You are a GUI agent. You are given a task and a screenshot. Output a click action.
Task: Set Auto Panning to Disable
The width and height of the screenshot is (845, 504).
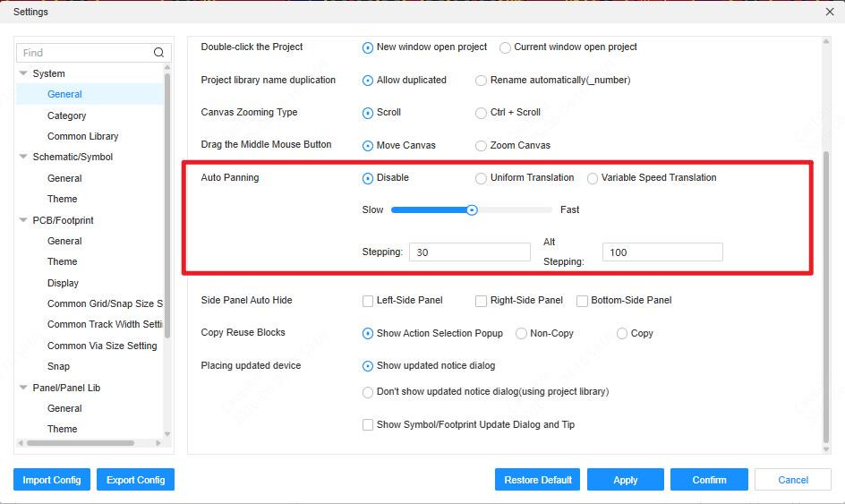pyautogui.click(x=368, y=178)
